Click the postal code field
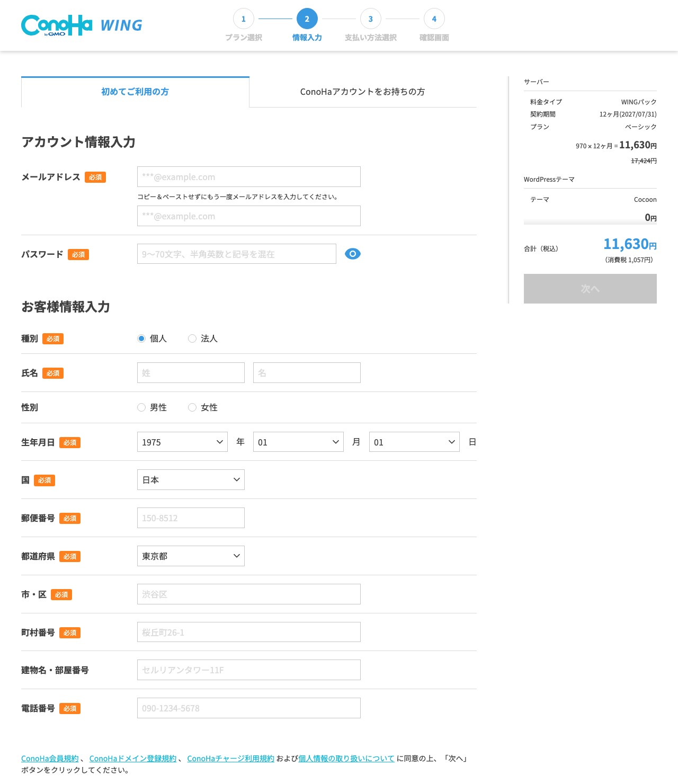The width and height of the screenshot is (678, 784). [191, 518]
